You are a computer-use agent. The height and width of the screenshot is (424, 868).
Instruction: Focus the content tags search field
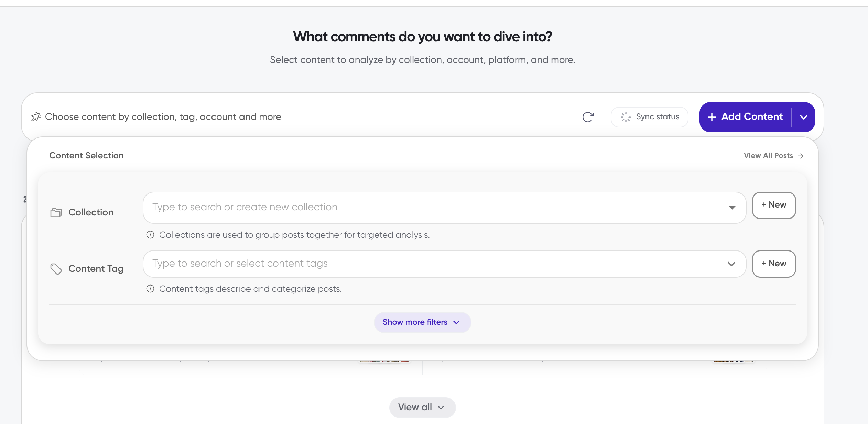click(444, 264)
